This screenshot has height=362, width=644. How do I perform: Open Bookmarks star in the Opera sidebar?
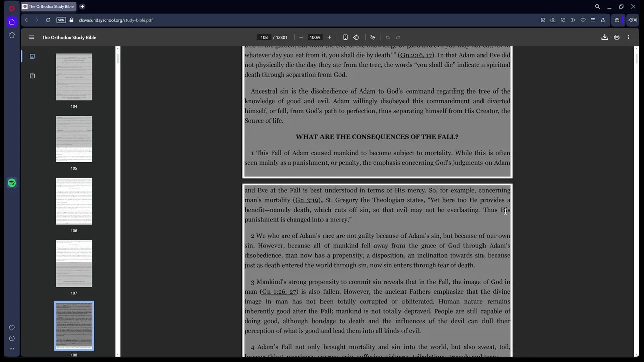(12, 35)
